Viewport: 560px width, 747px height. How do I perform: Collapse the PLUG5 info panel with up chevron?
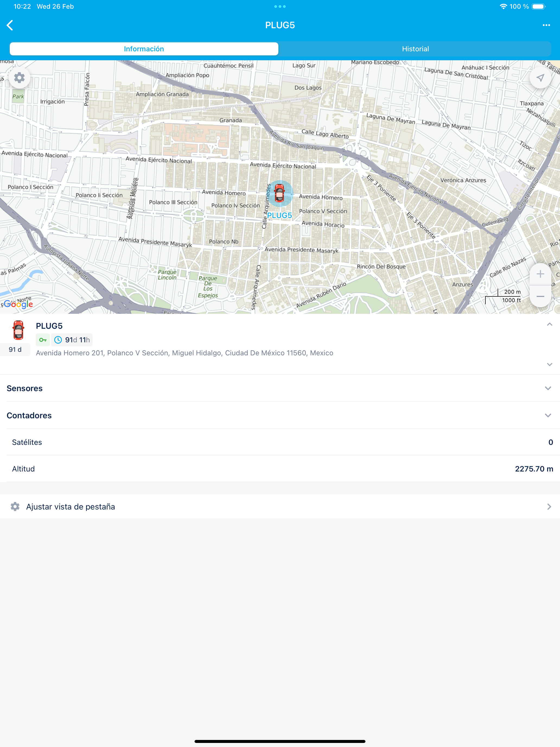click(x=549, y=324)
